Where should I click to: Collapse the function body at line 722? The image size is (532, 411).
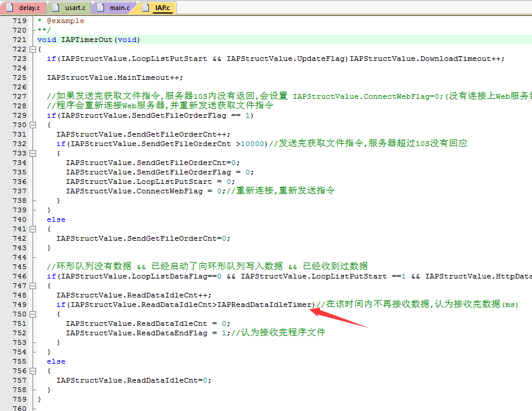(x=33, y=49)
